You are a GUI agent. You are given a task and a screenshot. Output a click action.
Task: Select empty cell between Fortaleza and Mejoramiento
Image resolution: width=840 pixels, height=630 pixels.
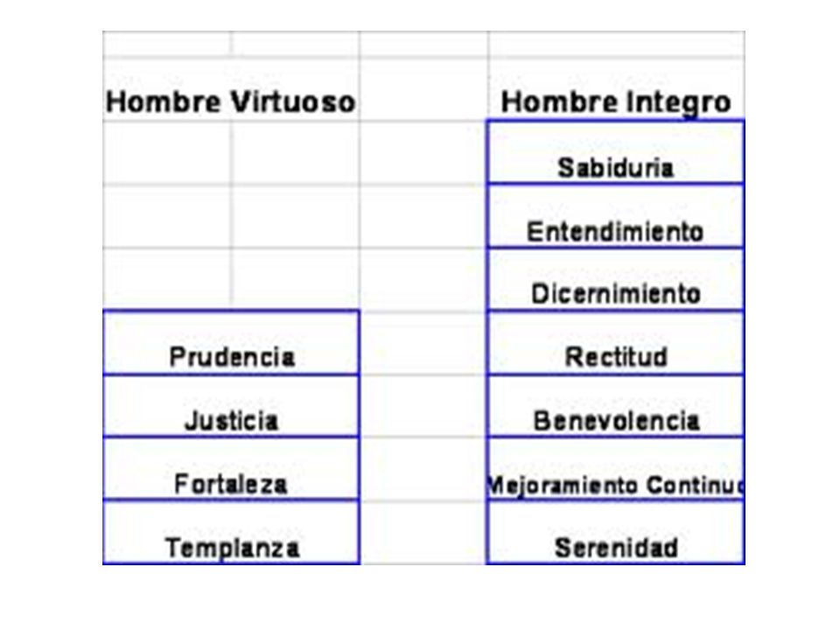coord(423,469)
